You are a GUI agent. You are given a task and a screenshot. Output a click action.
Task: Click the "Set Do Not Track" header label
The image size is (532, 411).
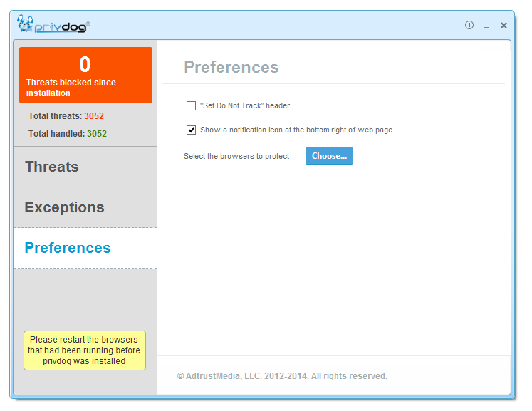coord(244,106)
